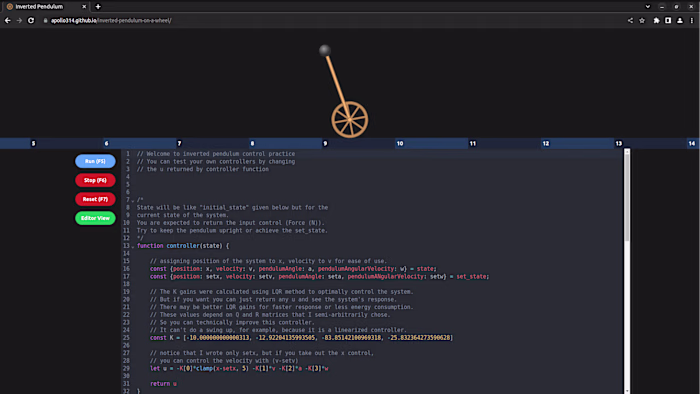Open the profile avatar icon

(680, 21)
